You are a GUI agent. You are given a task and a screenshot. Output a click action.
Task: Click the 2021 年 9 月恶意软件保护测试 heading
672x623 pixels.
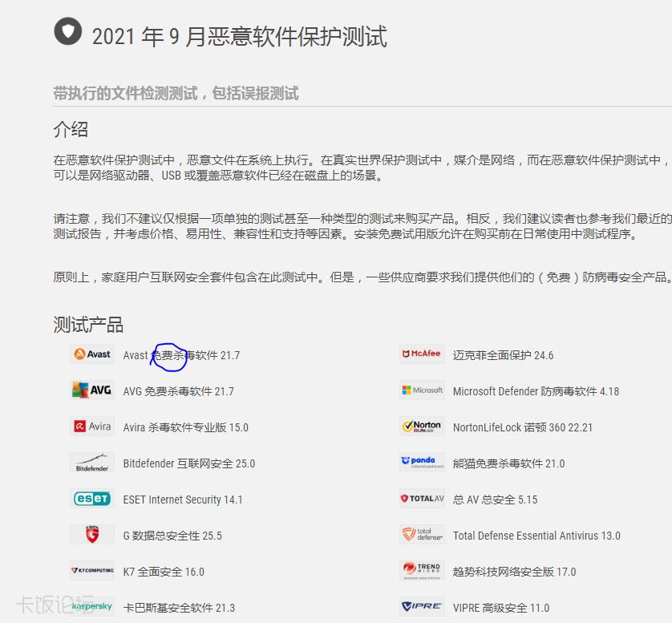(x=240, y=37)
